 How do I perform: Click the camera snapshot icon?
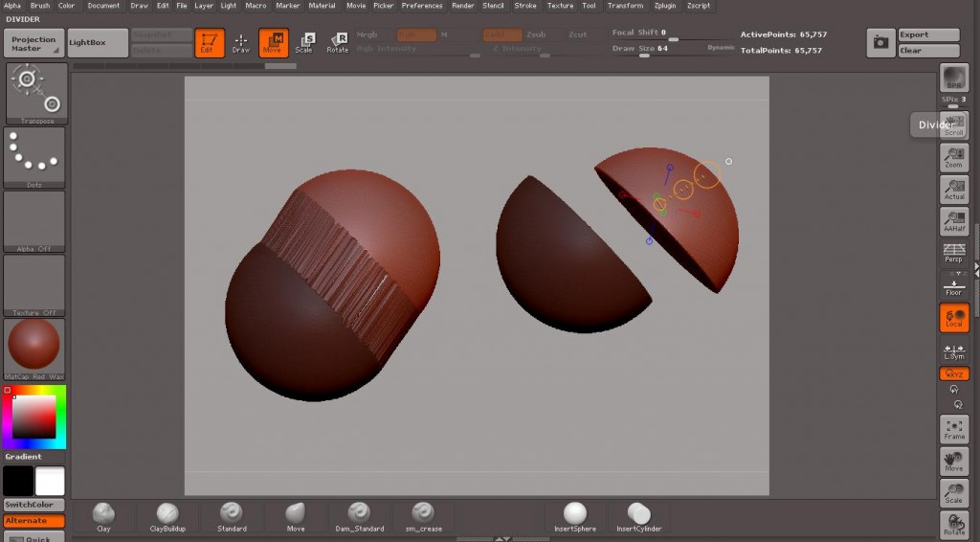click(880, 42)
